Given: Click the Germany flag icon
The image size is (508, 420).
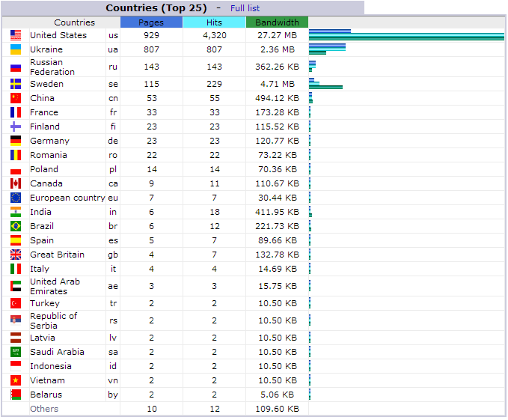Looking at the screenshot, I should point(16,141).
